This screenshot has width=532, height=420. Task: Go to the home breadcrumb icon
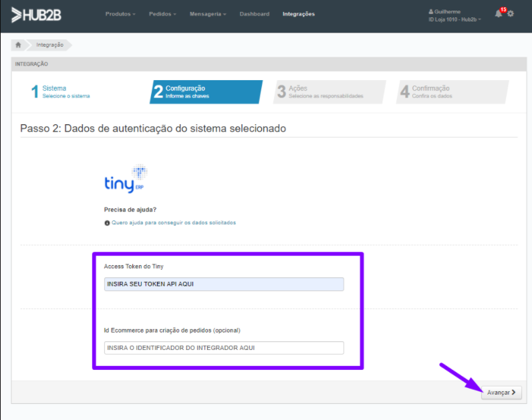pyautogui.click(x=18, y=45)
